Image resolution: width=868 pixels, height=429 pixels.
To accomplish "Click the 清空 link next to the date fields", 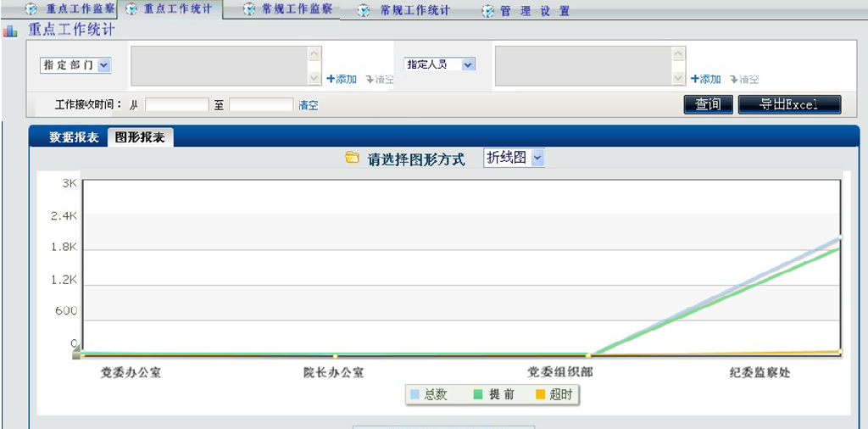I will 309,105.
